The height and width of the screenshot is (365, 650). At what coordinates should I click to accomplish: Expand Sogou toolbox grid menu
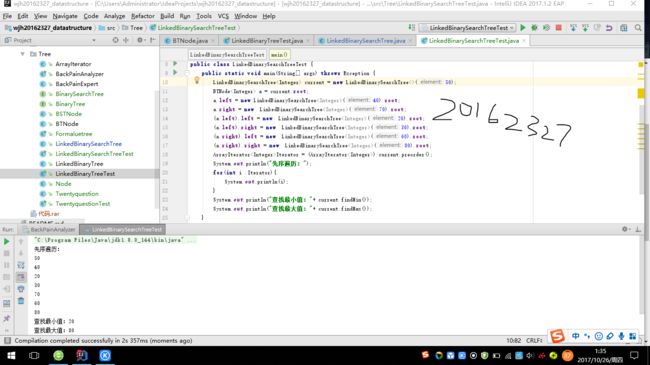633,336
